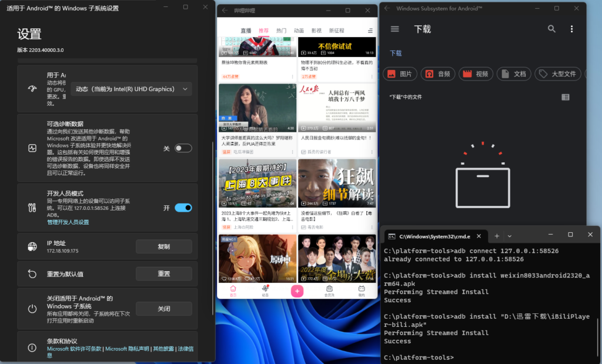Switch to bilibili 推荐 tab
The height and width of the screenshot is (364, 602).
click(x=263, y=31)
